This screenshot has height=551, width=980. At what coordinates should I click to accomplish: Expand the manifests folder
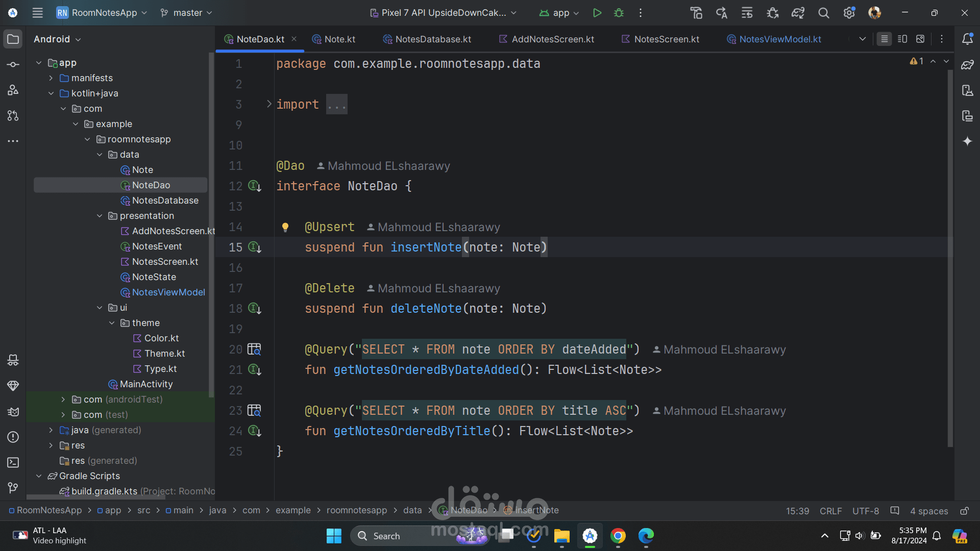point(51,78)
